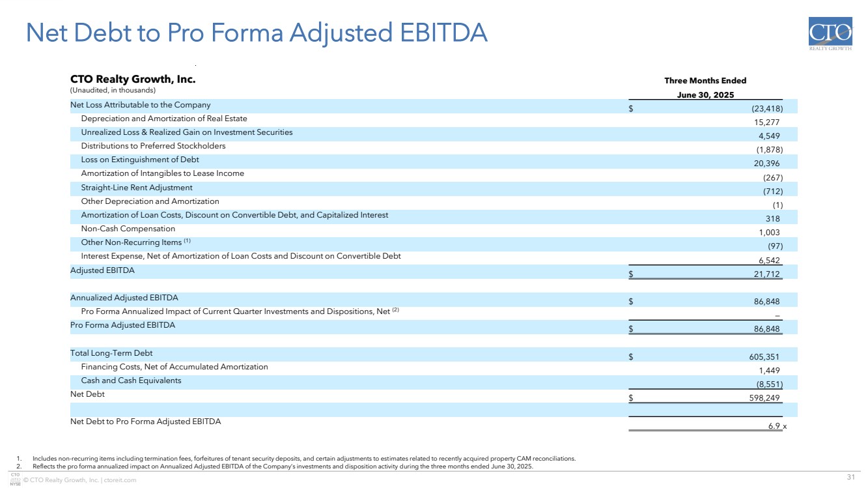Click the 6.9 x ratio value
The image size is (868, 488).
click(x=775, y=425)
